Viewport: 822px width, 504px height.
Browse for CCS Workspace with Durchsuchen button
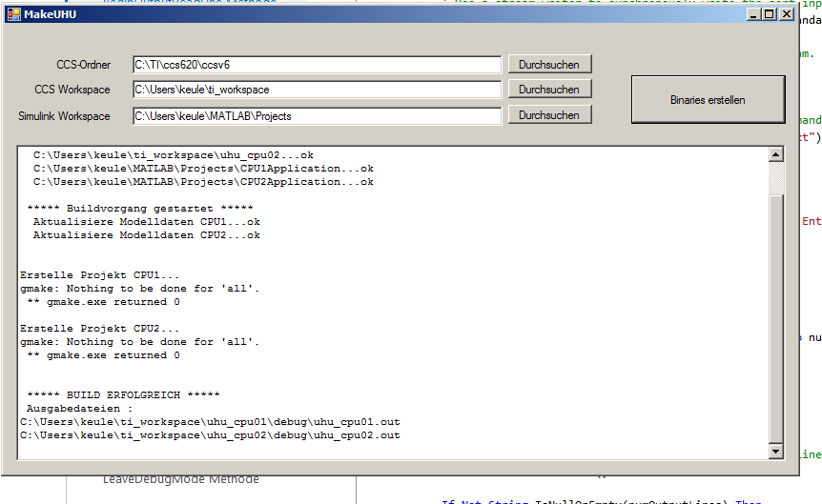pyautogui.click(x=549, y=89)
